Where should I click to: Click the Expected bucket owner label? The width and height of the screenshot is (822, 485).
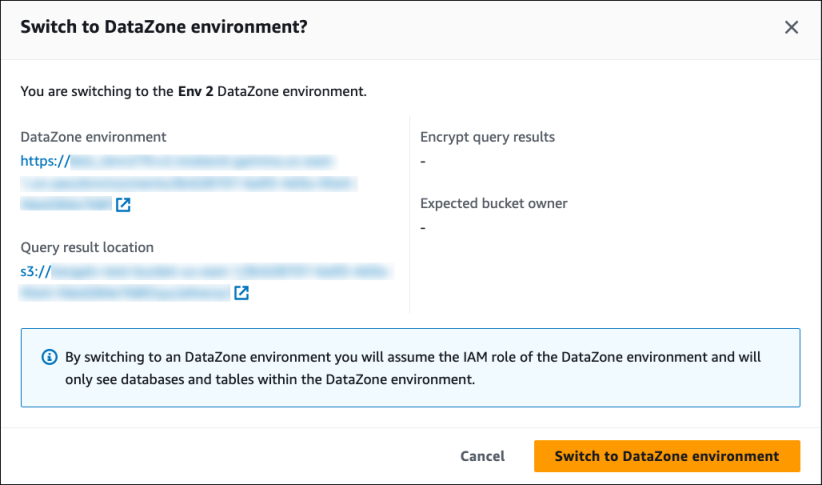point(493,203)
